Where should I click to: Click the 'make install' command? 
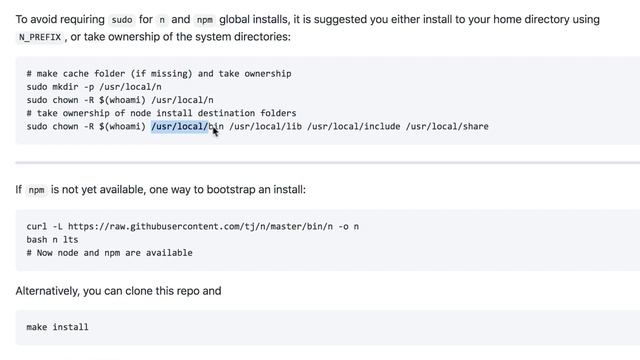pos(57,327)
